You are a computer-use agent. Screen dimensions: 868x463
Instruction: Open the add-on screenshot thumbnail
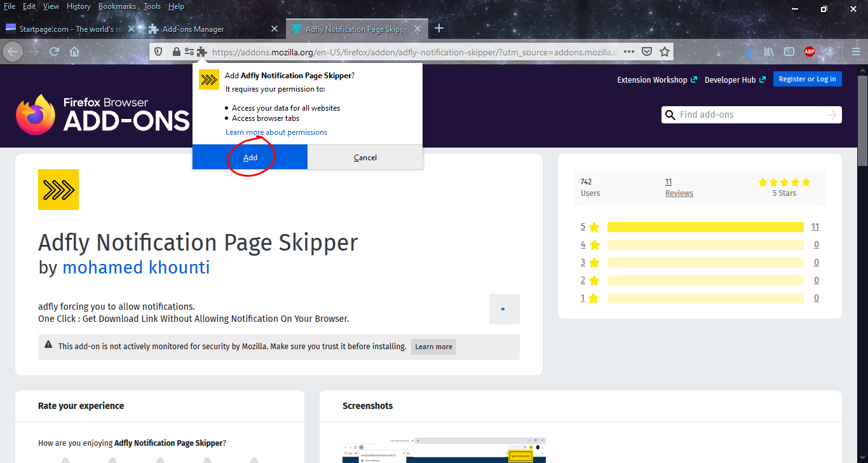click(x=444, y=450)
